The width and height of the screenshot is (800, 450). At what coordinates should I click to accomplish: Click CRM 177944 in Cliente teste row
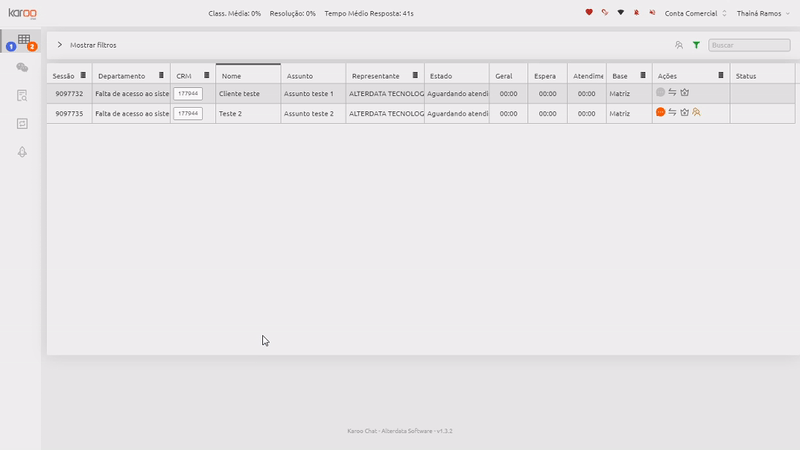click(x=188, y=93)
